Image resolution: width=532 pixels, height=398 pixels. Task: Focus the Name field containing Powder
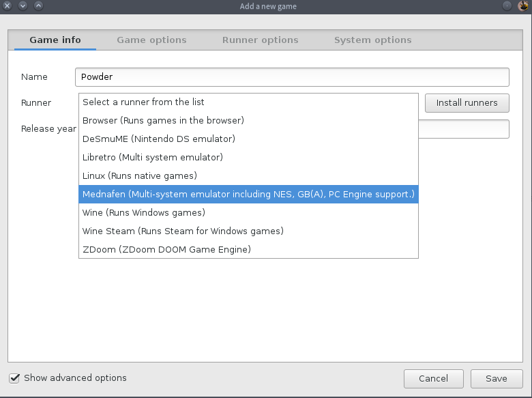(292, 77)
